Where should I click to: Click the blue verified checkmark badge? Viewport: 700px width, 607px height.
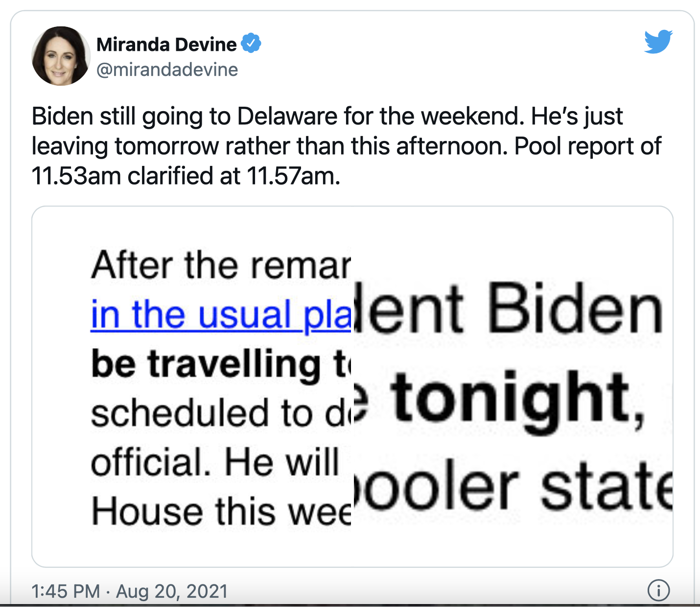(x=251, y=43)
